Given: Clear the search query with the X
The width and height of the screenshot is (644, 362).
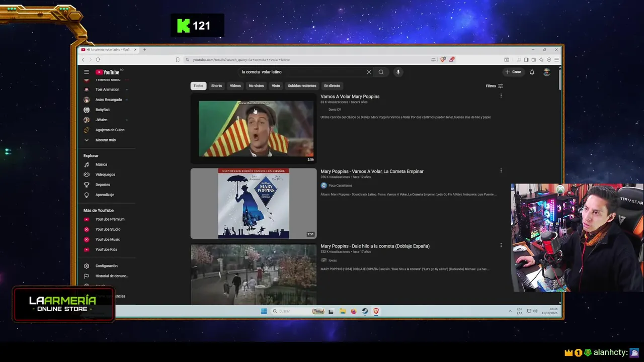Looking at the screenshot, I should point(369,72).
